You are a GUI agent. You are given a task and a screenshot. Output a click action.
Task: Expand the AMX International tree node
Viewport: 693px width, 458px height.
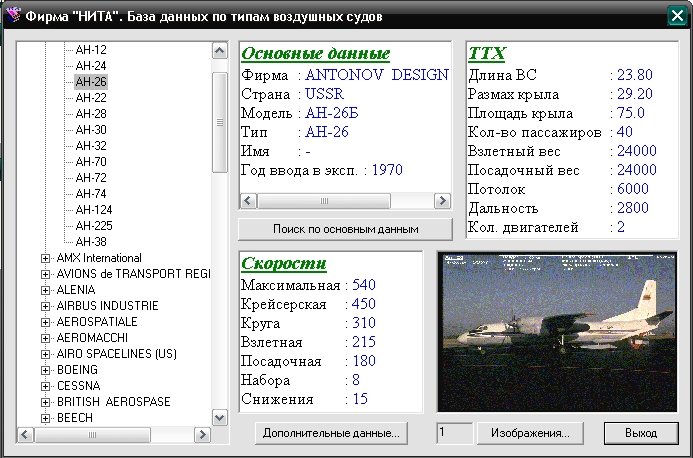(x=45, y=258)
